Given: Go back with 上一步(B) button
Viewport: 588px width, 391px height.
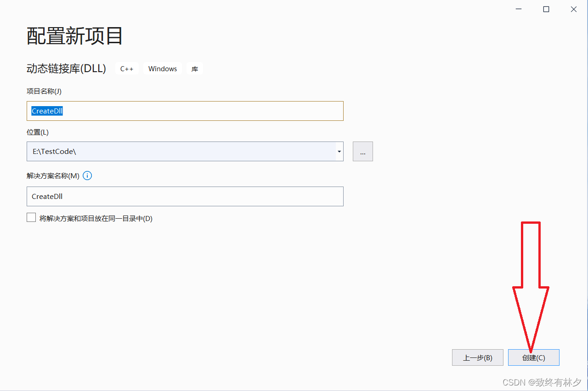Looking at the screenshot, I should (x=478, y=357).
